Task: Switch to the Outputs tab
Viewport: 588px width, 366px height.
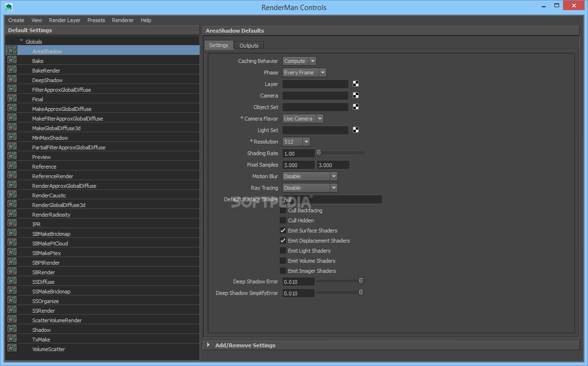Action: click(249, 46)
